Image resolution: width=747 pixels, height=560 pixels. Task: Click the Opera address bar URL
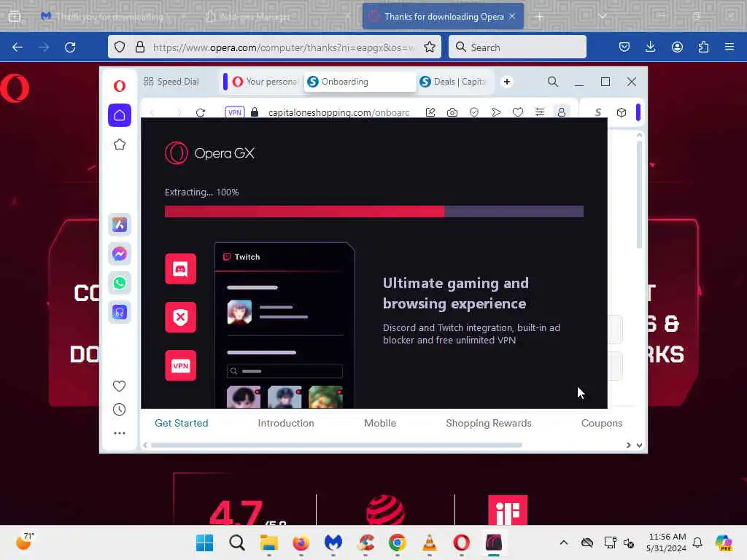click(338, 112)
